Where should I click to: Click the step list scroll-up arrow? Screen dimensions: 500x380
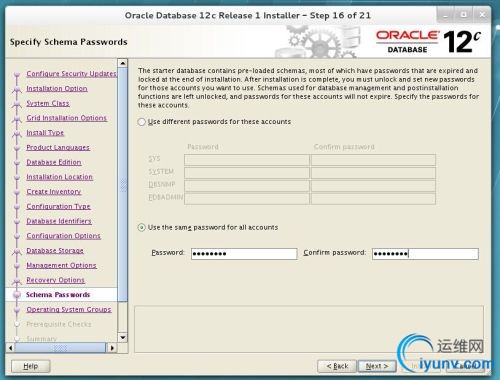pyautogui.click(x=123, y=63)
